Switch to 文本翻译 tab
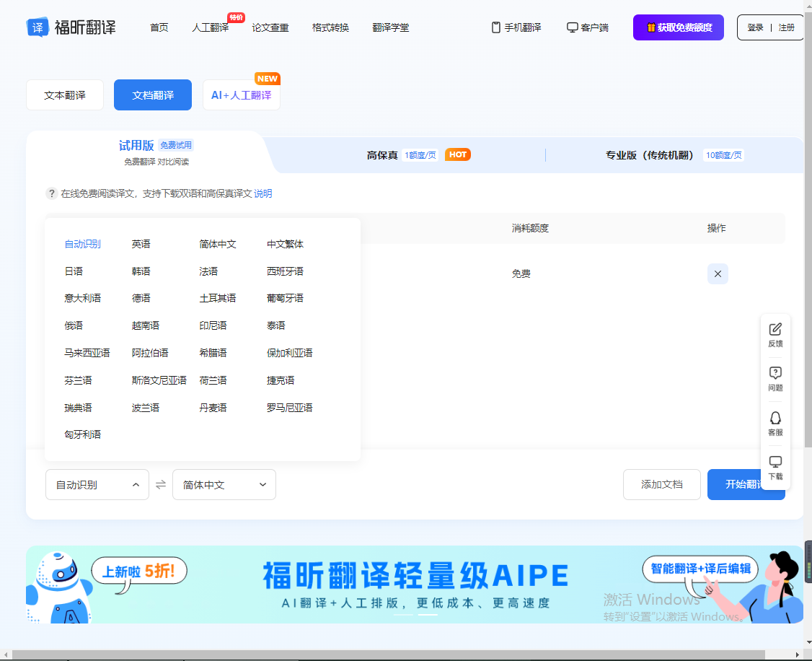 (65, 95)
